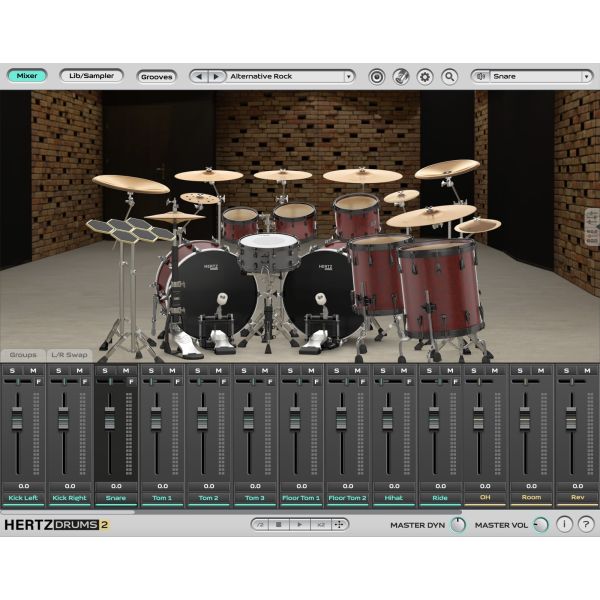
Task: Solo the Snare channel
Action: pyautogui.click(x=105, y=370)
